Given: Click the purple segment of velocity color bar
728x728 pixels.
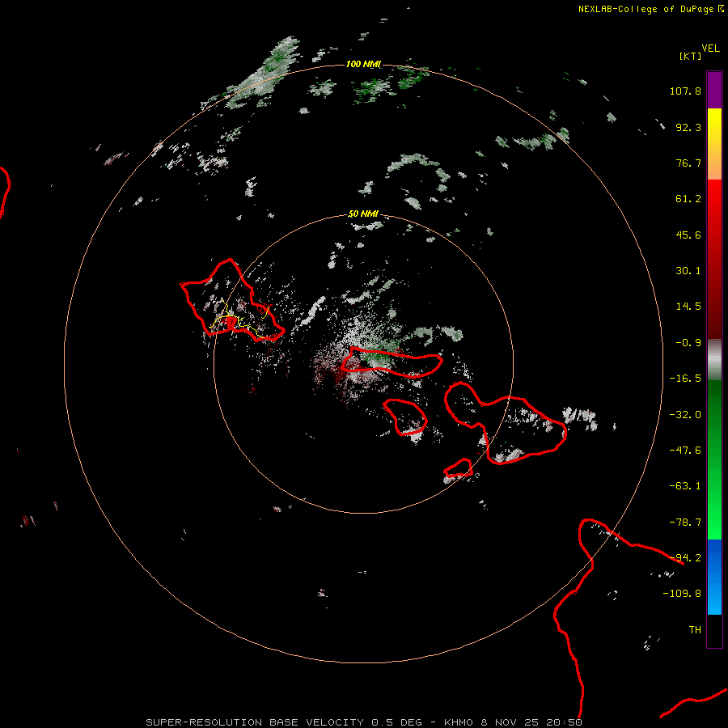Looking at the screenshot, I should [x=714, y=90].
